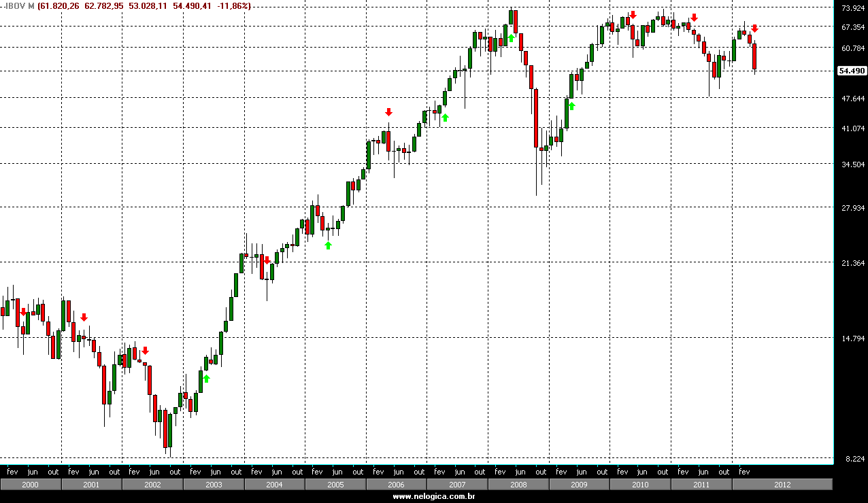Select the red down arrow in 2010

pos(633,15)
